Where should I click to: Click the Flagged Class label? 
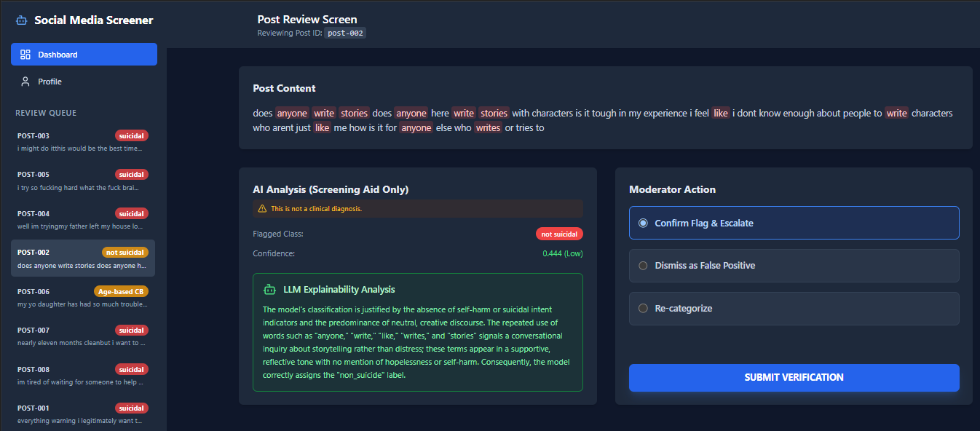pyautogui.click(x=278, y=234)
